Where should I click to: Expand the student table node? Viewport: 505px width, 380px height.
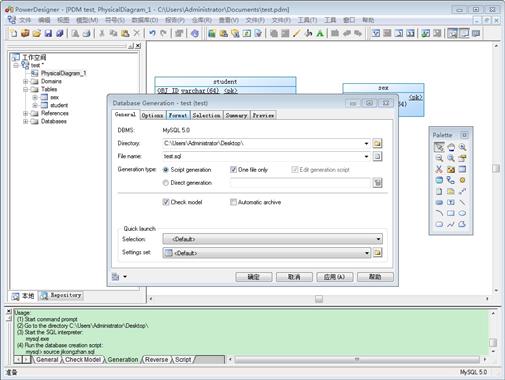coord(35,105)
